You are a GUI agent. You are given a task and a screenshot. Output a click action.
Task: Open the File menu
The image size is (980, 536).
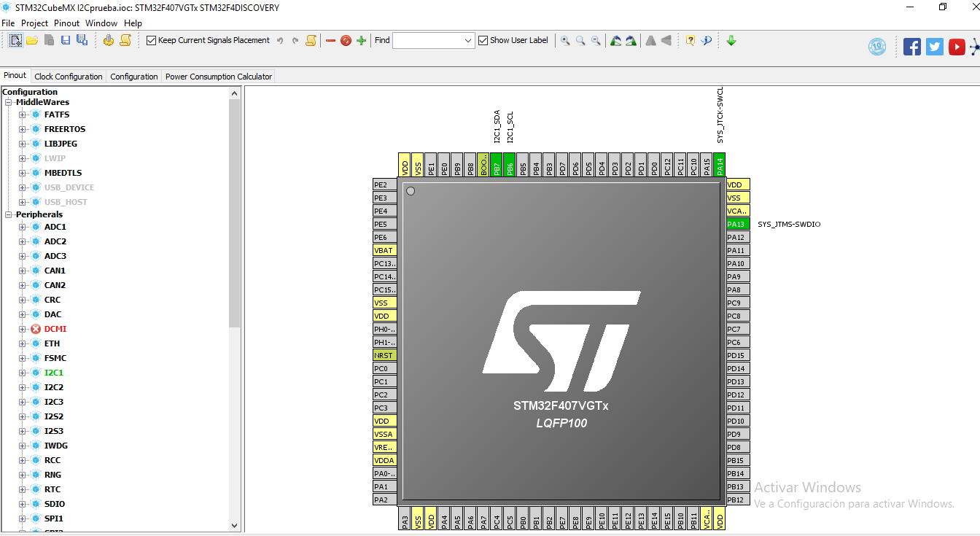(8, 23)
